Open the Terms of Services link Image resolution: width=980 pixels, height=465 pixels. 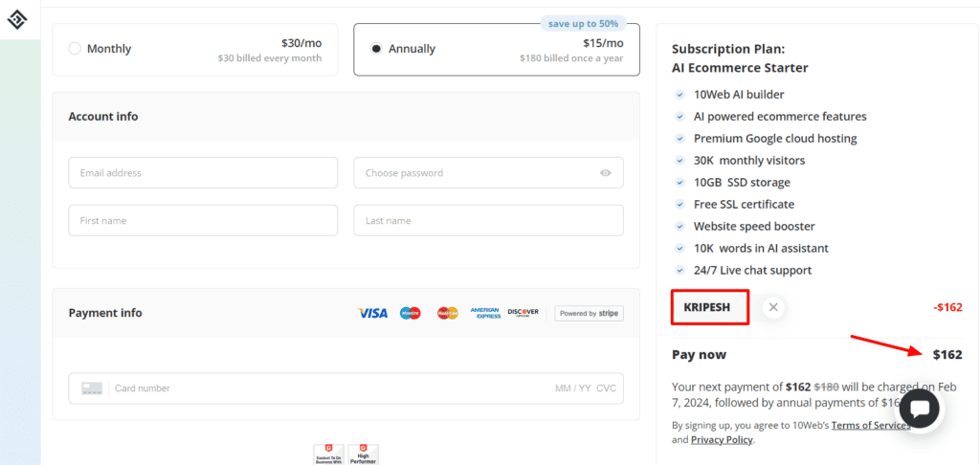[x=871, y=425]
